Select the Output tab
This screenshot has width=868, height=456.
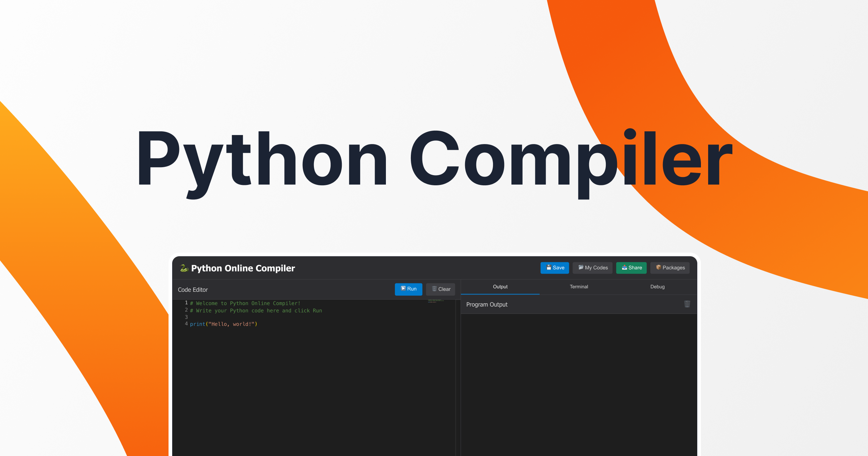[x=500, y=287]
